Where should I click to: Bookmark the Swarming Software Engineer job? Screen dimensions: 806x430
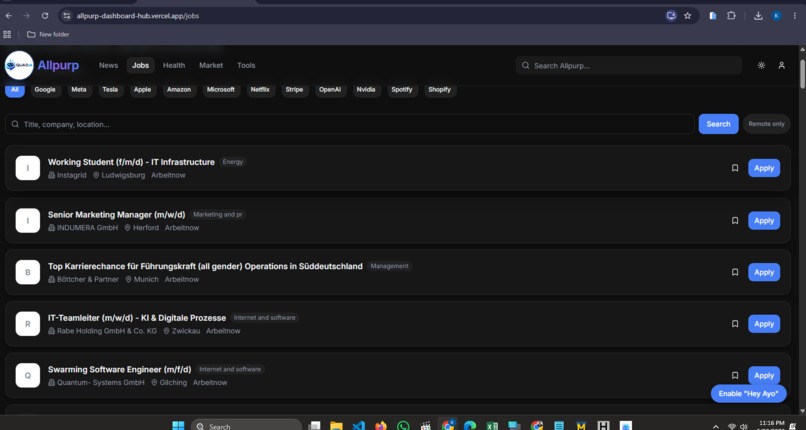(x=735, y=376)
